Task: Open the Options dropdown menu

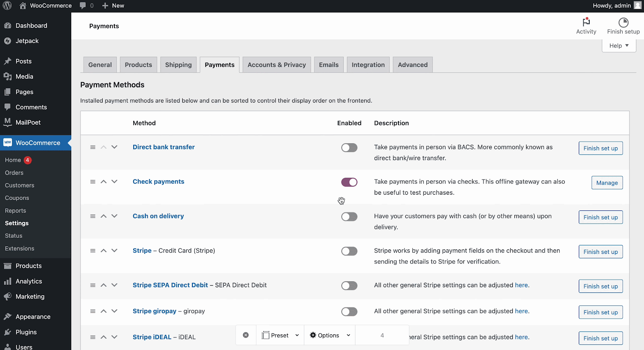Action: point(330,335)
